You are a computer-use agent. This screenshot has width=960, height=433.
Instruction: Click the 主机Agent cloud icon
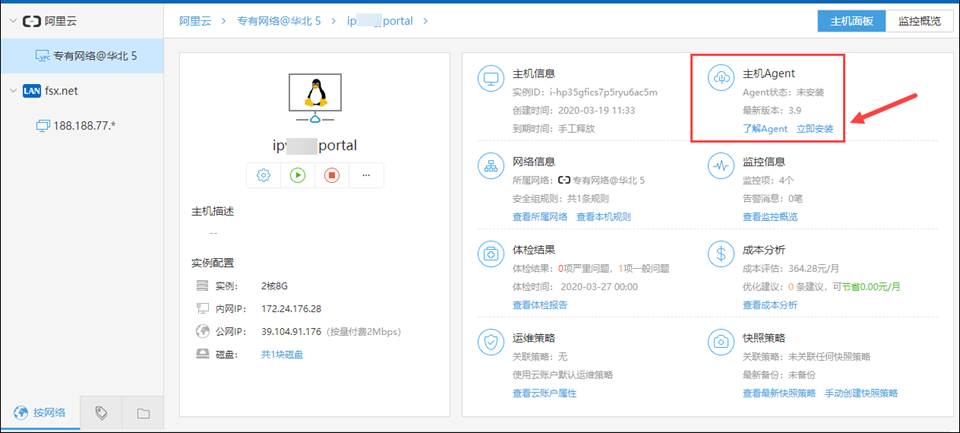(721, 79)
